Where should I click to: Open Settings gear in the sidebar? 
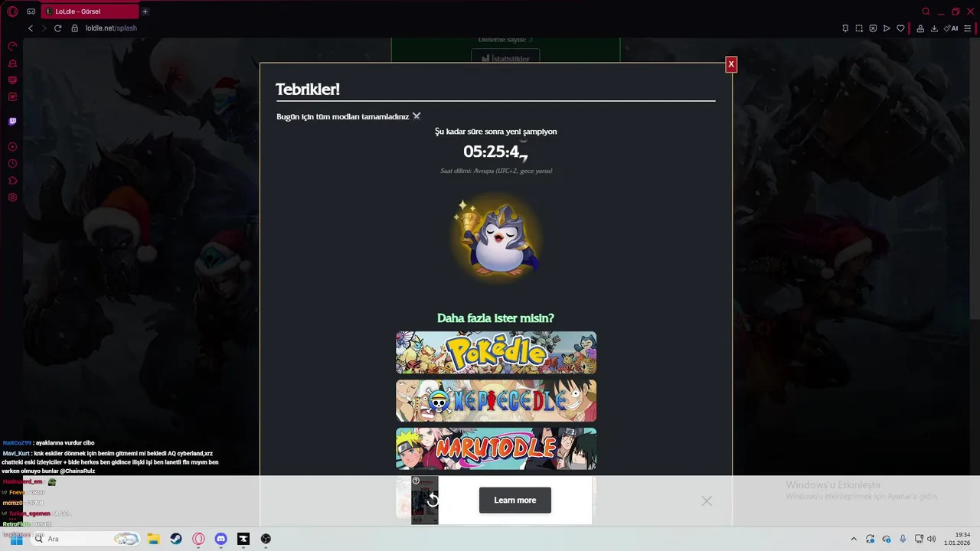[12, 197]
